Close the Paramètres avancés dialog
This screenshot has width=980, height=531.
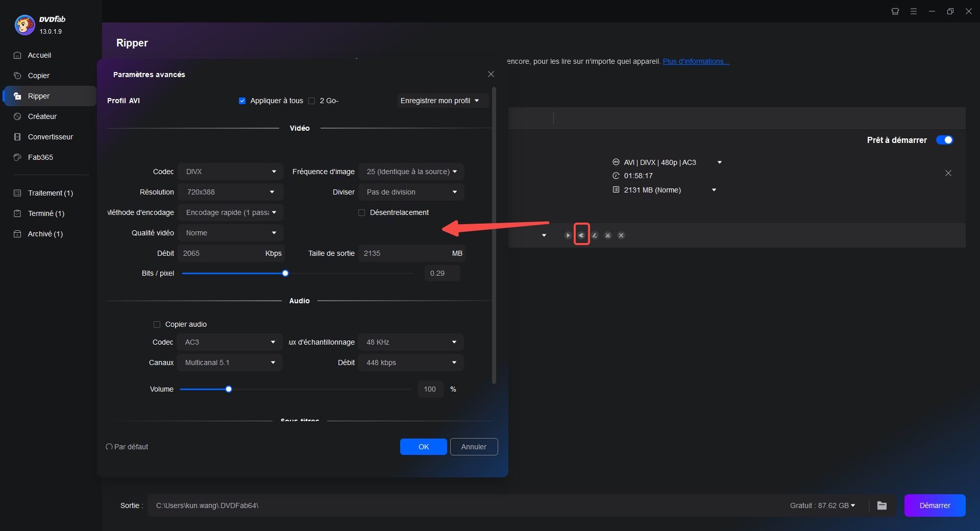(491, 74)
